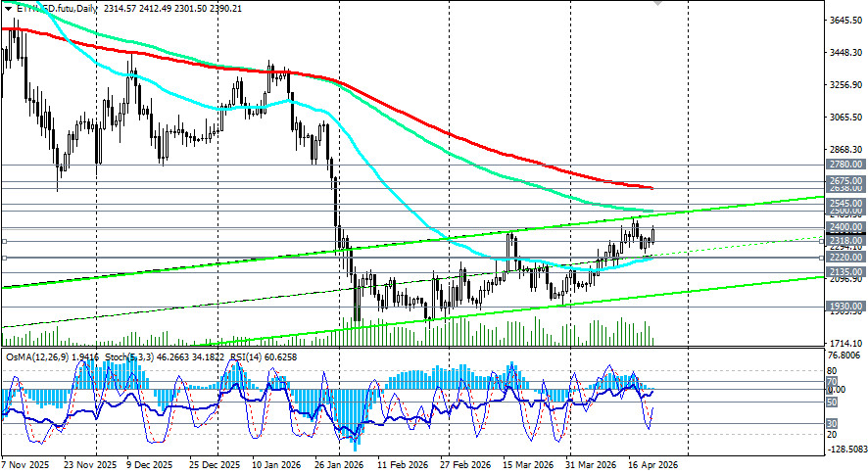Click the 1714.10 price axis value
The height and width of the screenshot is (474, 868).
[845, 343]
